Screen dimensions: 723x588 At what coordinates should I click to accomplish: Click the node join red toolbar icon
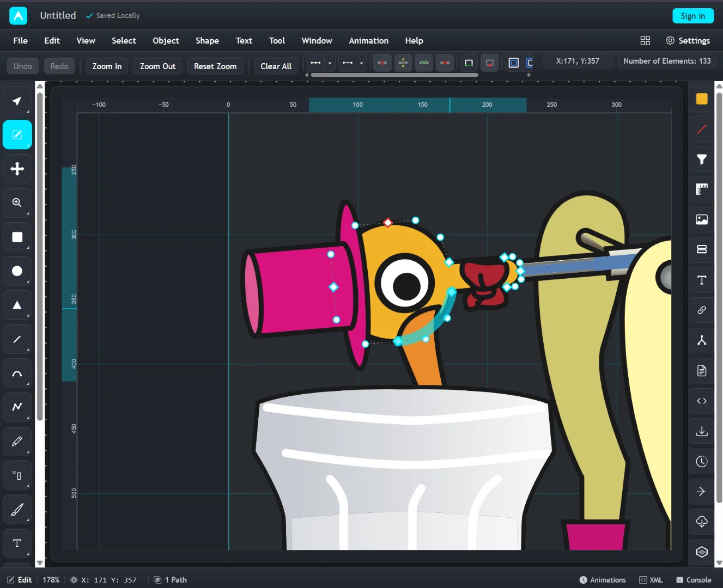pyautogui.click(x=382, y=63)
